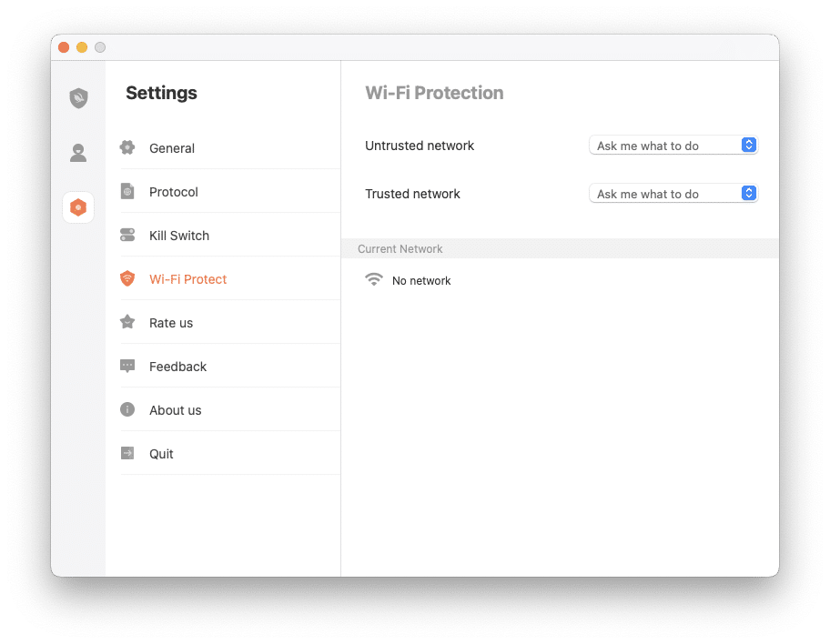
Task: Switch to the Protocol settings section
Action: click(x=173, y=191)
